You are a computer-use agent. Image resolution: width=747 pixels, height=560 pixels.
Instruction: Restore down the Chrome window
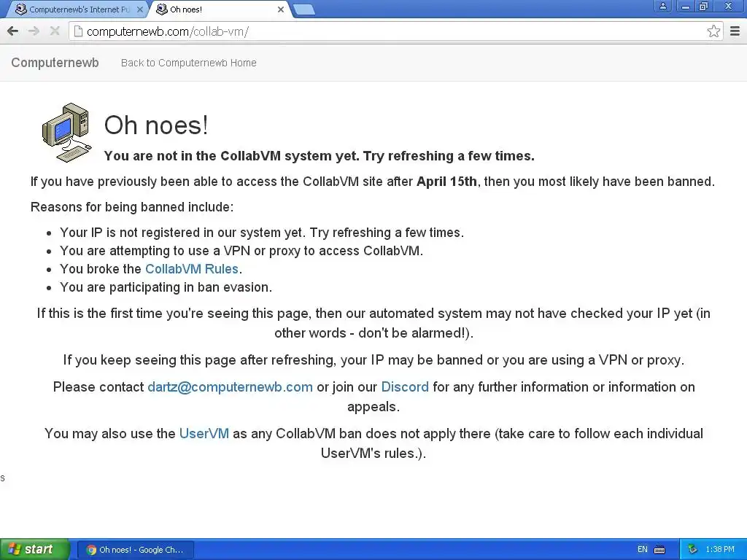(x=704, y=6)
